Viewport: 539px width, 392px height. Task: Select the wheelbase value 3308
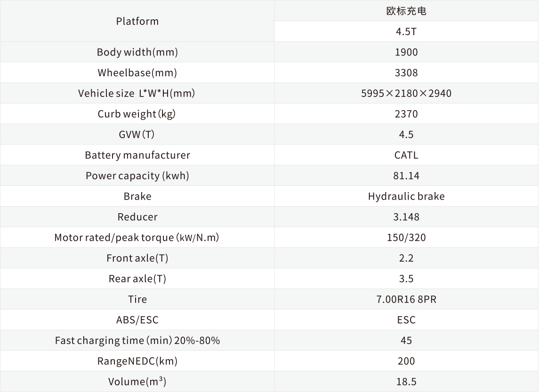pos(406,73)
